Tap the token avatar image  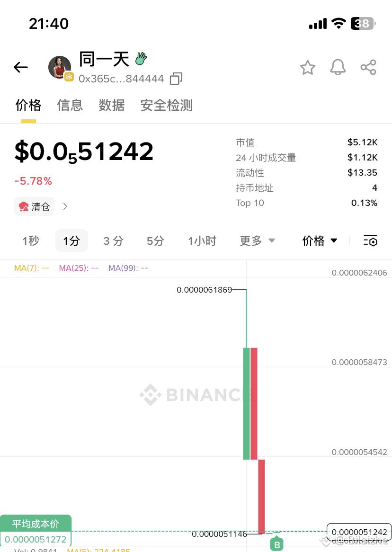60,67
